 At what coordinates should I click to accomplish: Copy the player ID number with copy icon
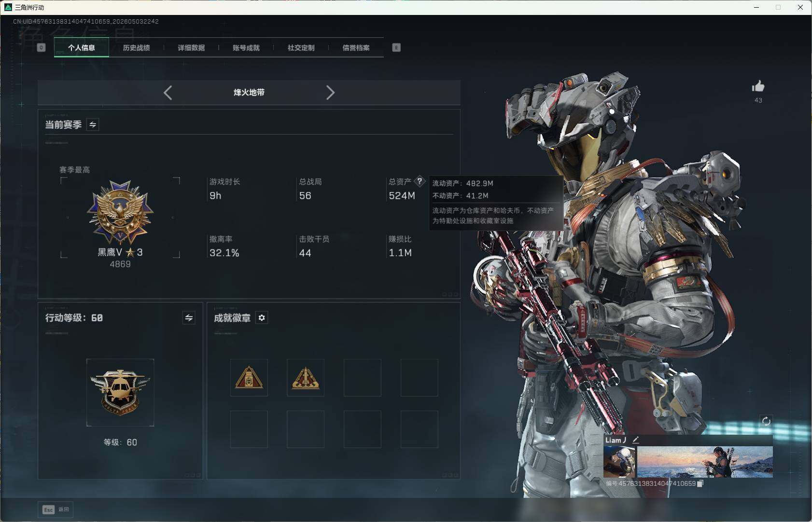[700, 483]
